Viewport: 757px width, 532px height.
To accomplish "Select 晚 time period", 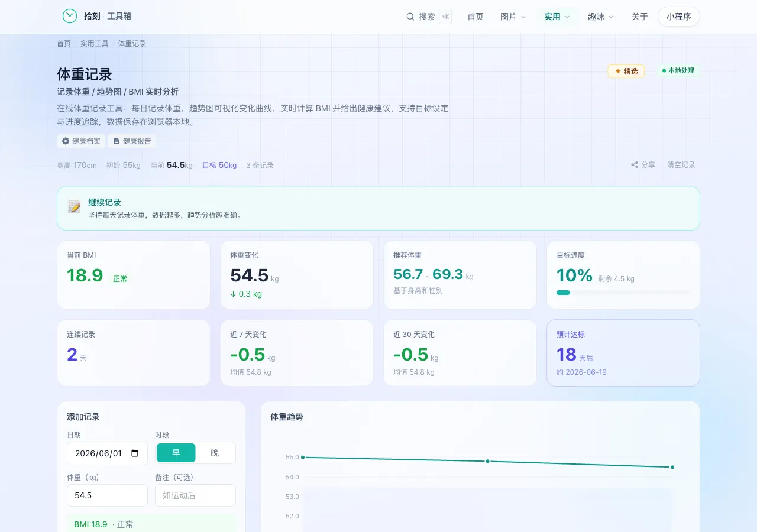I will tap(215, 453).
